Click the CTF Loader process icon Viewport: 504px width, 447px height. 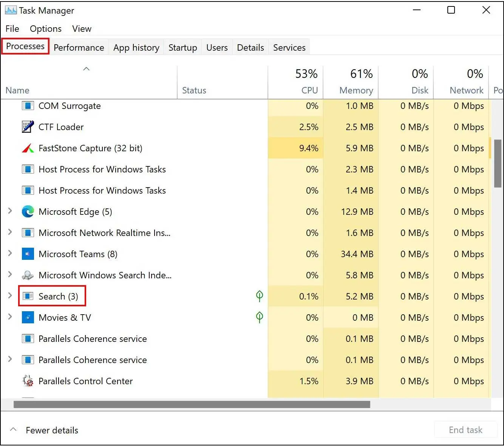pos(28,127)
